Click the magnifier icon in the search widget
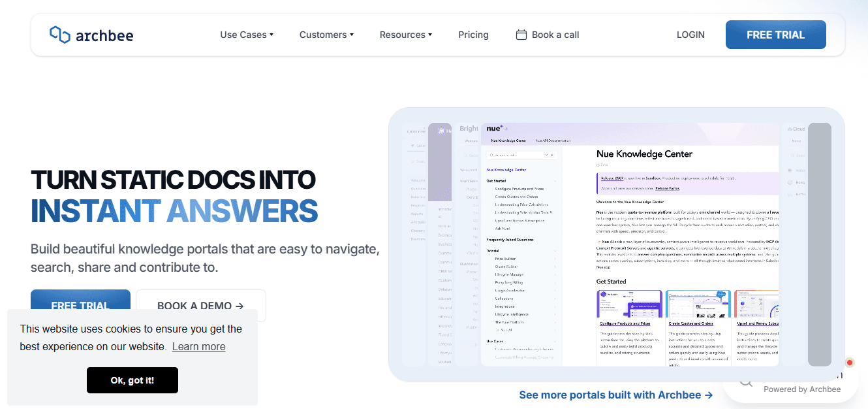The width and height of the screenshot is (868, 409). tap(746, 383)
